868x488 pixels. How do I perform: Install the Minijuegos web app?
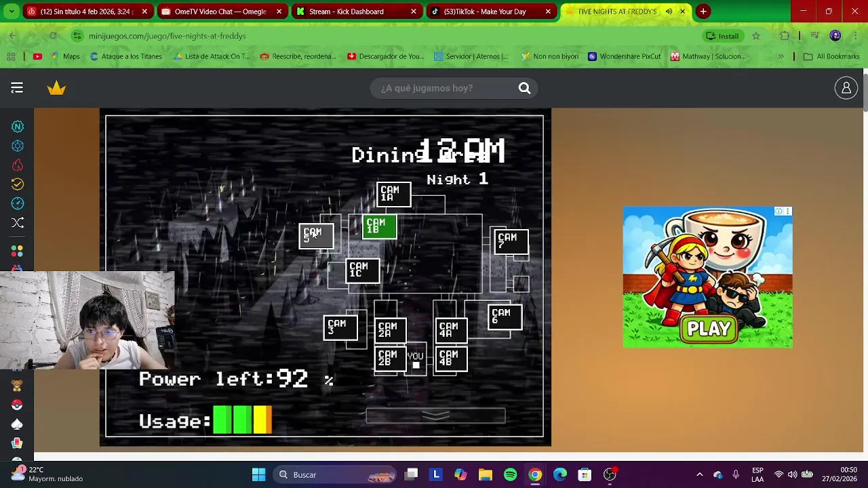pyautogui.click(x=723, y=36)
